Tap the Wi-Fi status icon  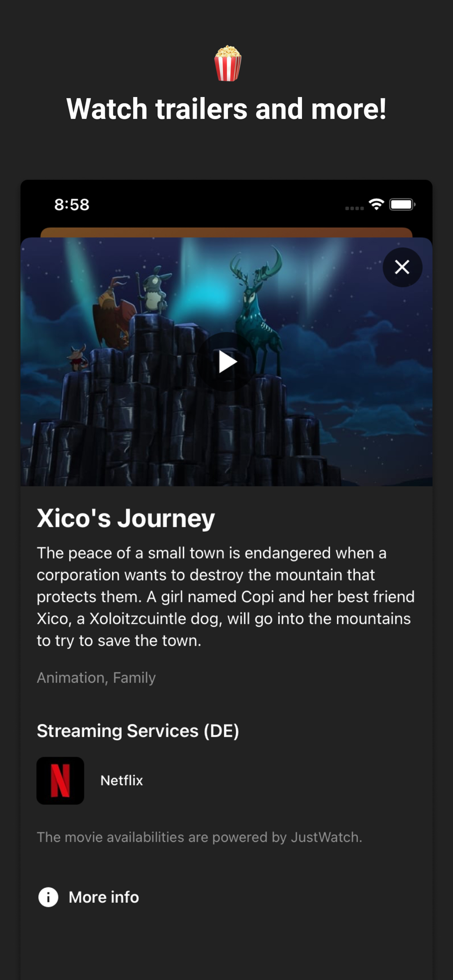pos(376,204)
